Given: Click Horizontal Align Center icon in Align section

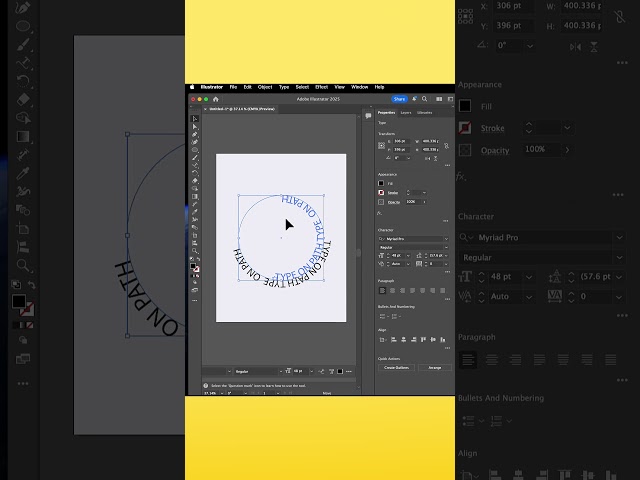Looking at the screenshot, I should tap(404, 340).
